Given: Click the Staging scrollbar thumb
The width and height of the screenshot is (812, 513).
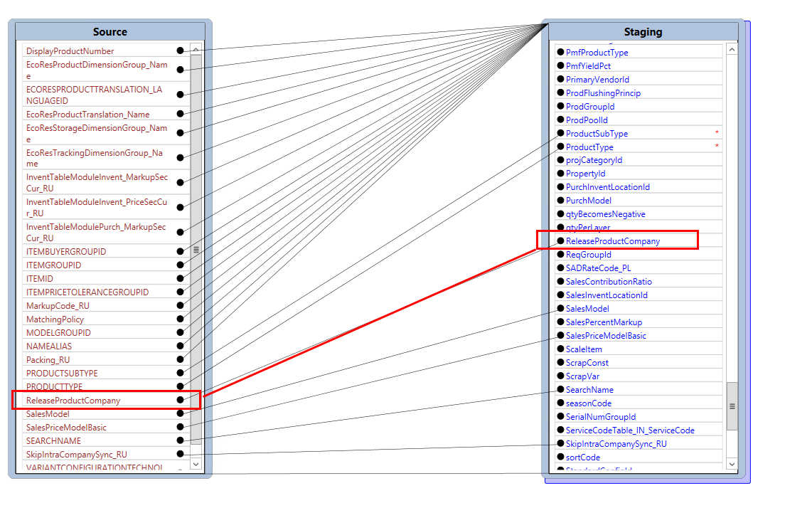Looking at the screenshot, I should tap(732, 404).
